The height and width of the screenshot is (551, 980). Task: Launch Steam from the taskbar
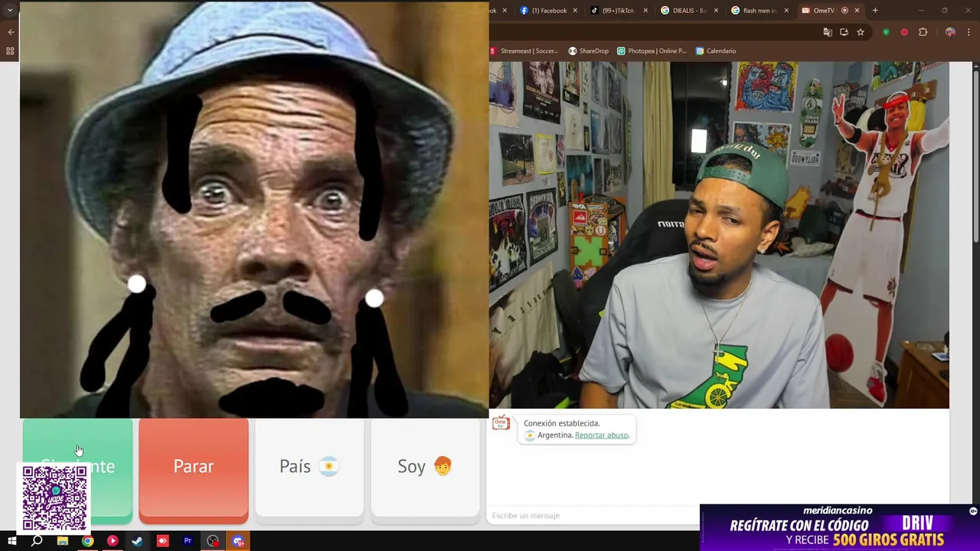click(x=137, y=541)
